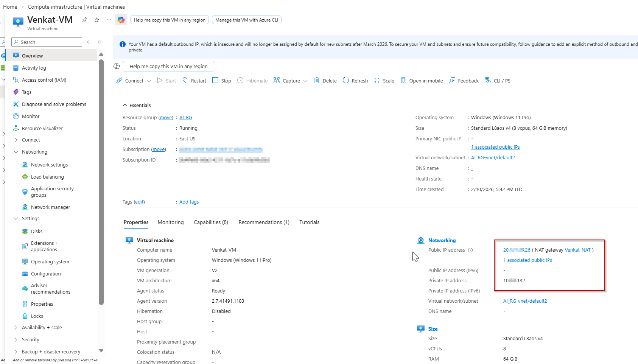Click Home in the breadcrumb
The width and height of the screenshot is (638, 364).
pos(10,7)
